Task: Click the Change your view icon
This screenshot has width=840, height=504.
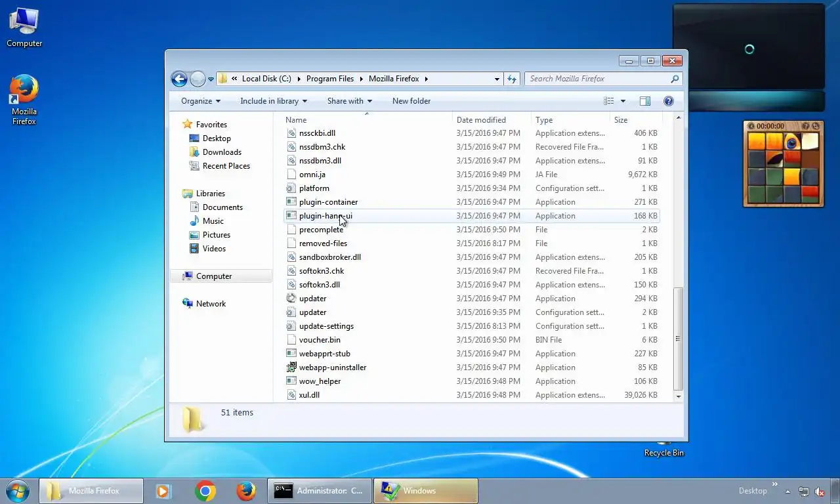Action: point(609,101)
